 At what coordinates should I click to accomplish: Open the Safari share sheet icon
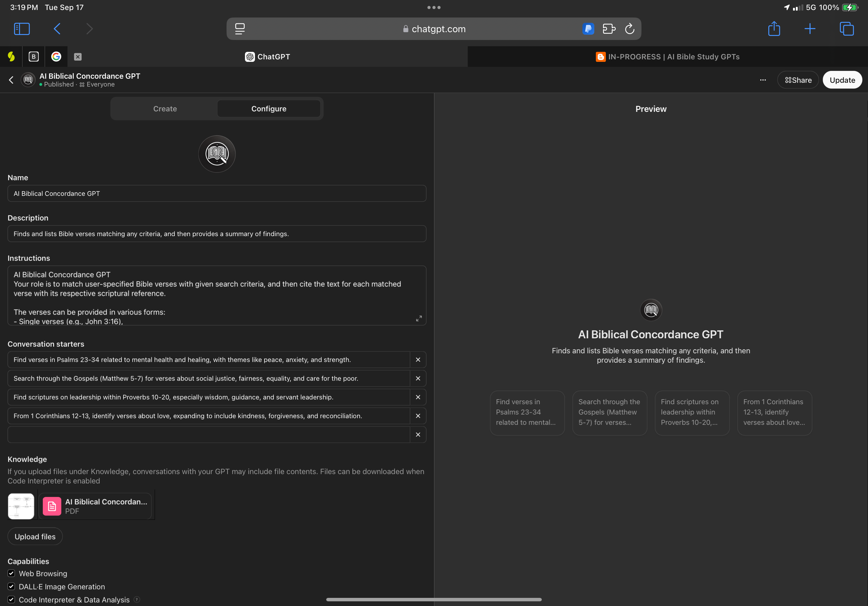click(774, 29)
